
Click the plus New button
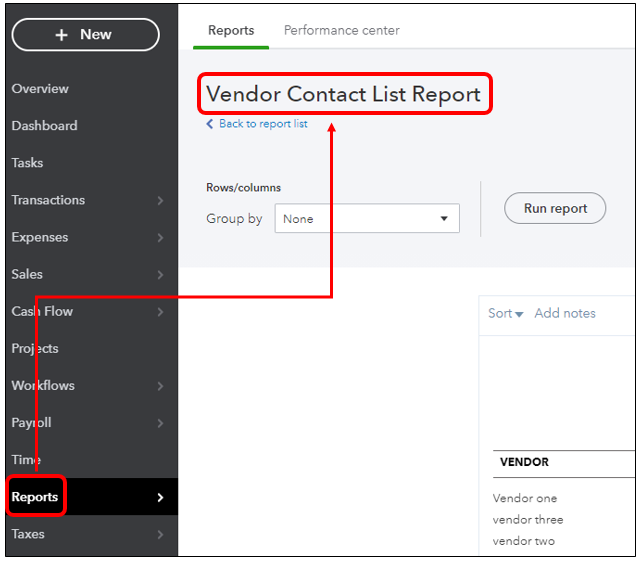coord(85,35)
